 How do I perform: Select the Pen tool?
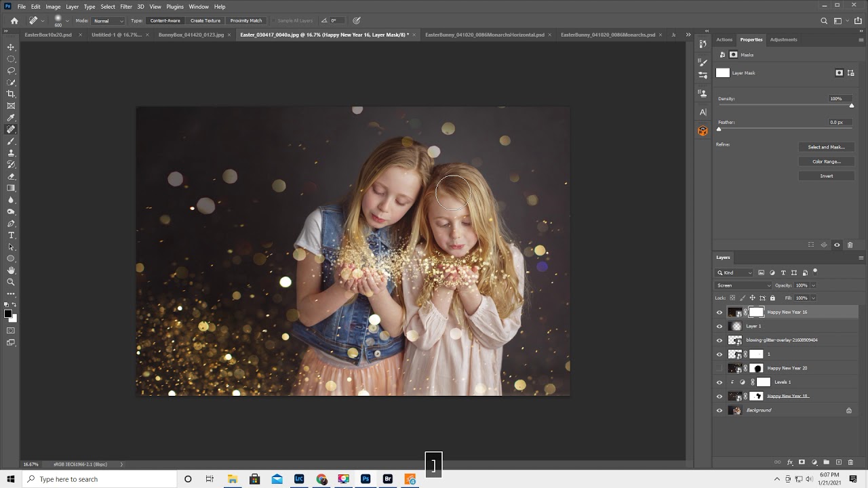pos(11,223)
